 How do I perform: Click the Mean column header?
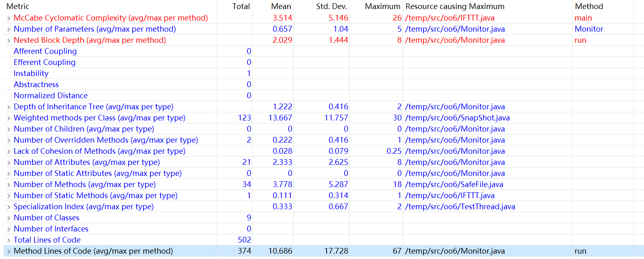tap(281, 7)
